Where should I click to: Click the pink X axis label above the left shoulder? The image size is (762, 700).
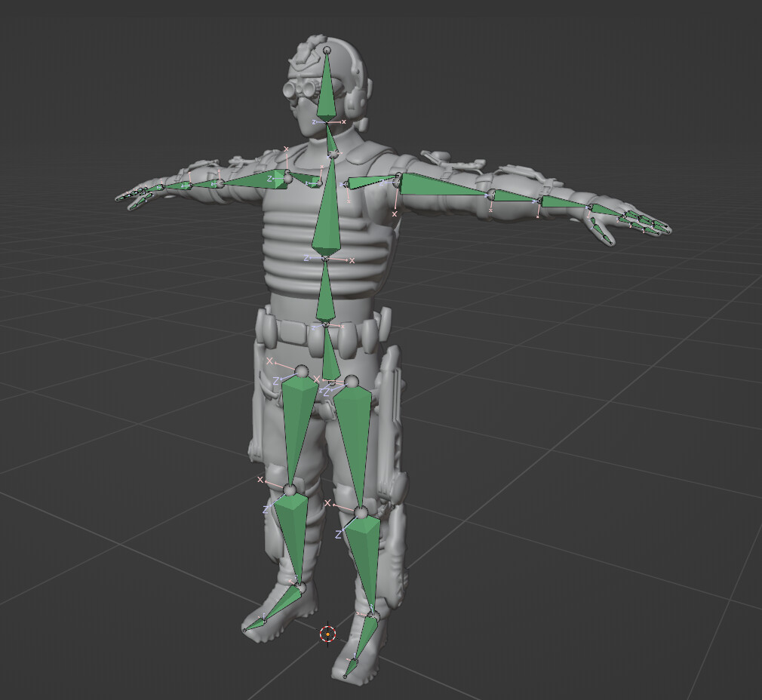coord(285,149)
